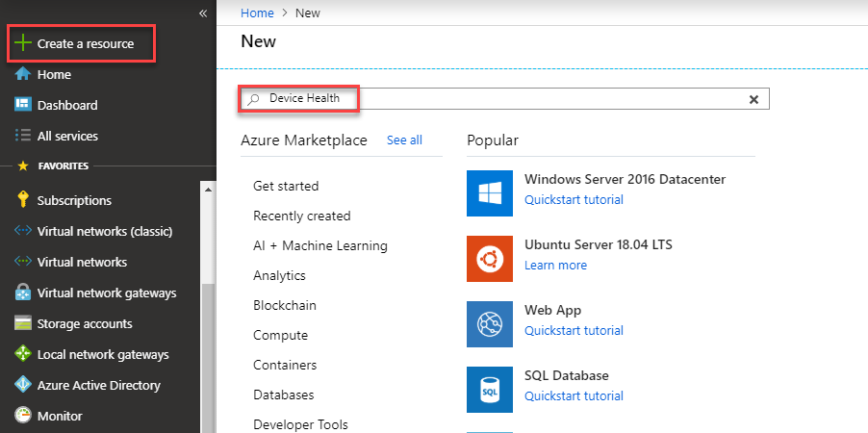868x433 pixels.
Task: Collapse the left sidebar with double chevron
Action: click(203, 13)
